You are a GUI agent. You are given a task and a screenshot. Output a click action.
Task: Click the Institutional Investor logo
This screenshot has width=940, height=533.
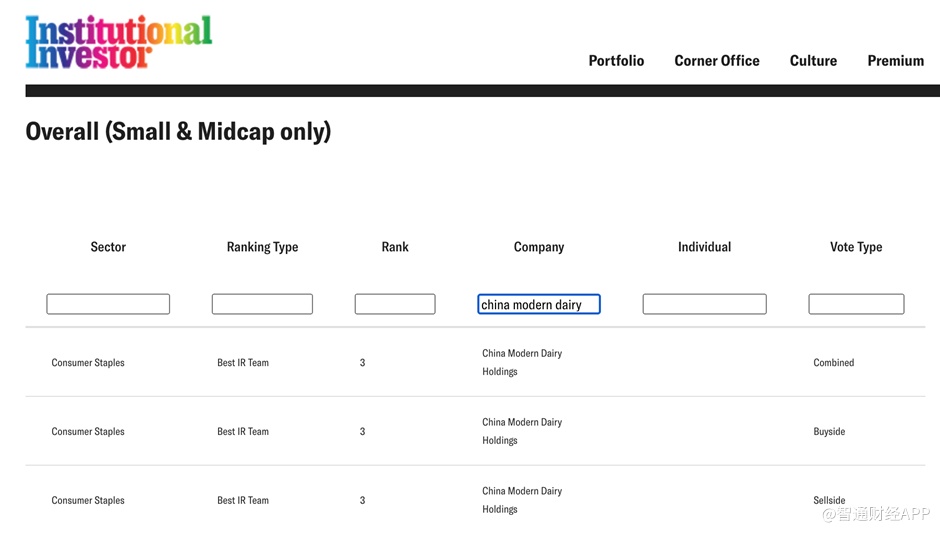click(118, 42)
